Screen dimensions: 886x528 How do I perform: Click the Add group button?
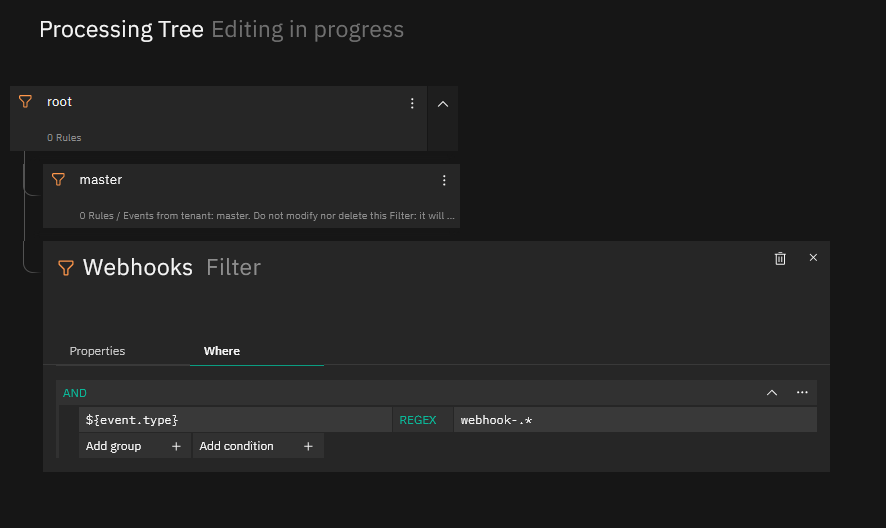[134, 446]
